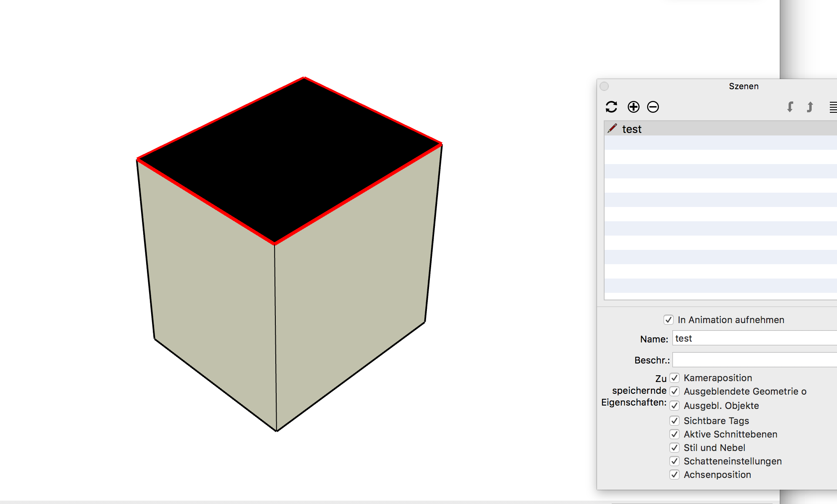Remove scene using minus icon
Viewport: 837px width, 504px height.
653,107
